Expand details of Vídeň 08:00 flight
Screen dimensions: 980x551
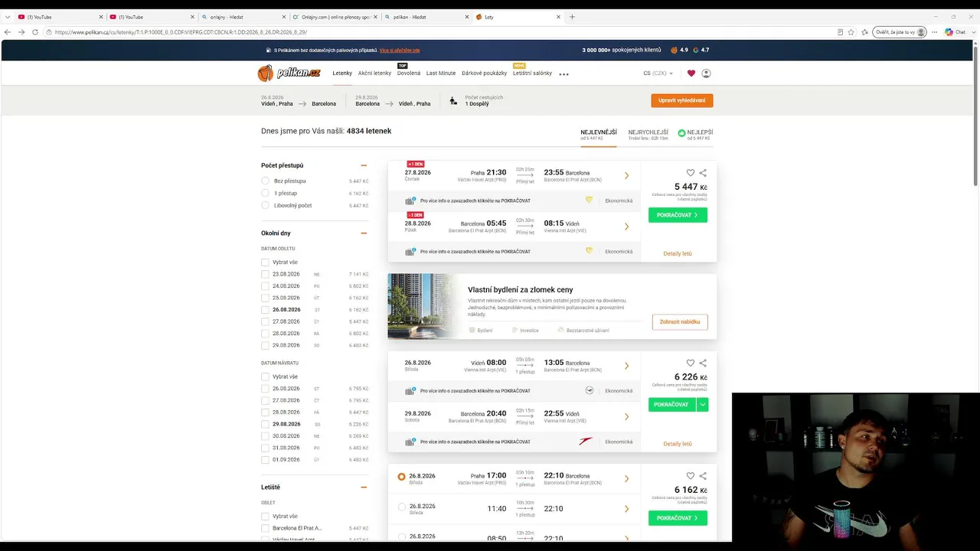(x=626, y=366)
